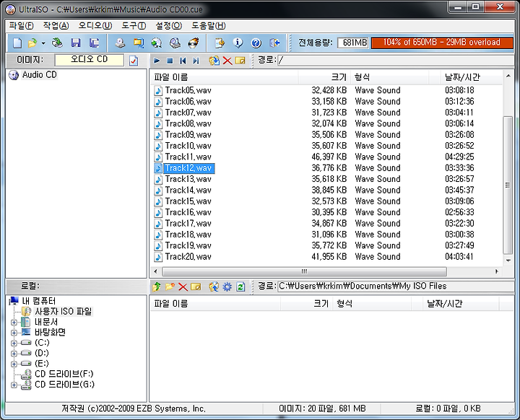Click the Up folder icon in local pane

coord(157,286)
